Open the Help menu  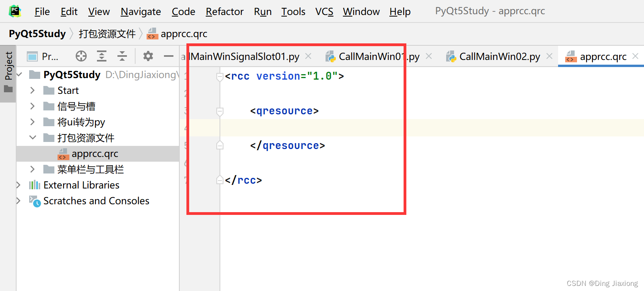[400, 12]
